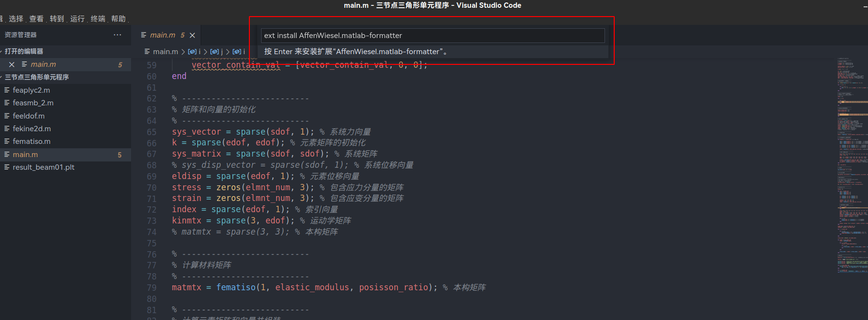Click the file icon beside result_beam01.plt
Screen dimensions: 868x320
click(x=8, y=167)
